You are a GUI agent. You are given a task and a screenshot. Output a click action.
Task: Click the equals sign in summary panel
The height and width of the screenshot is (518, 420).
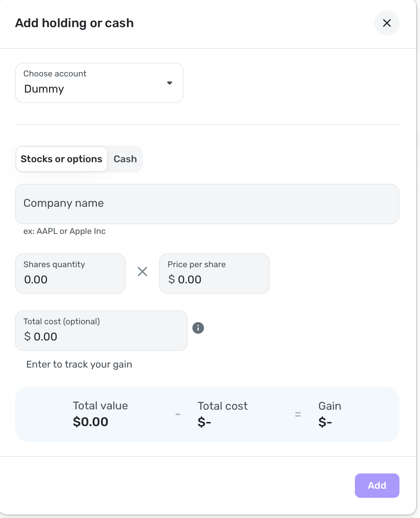pyautogui.click(x=298, y=414)
